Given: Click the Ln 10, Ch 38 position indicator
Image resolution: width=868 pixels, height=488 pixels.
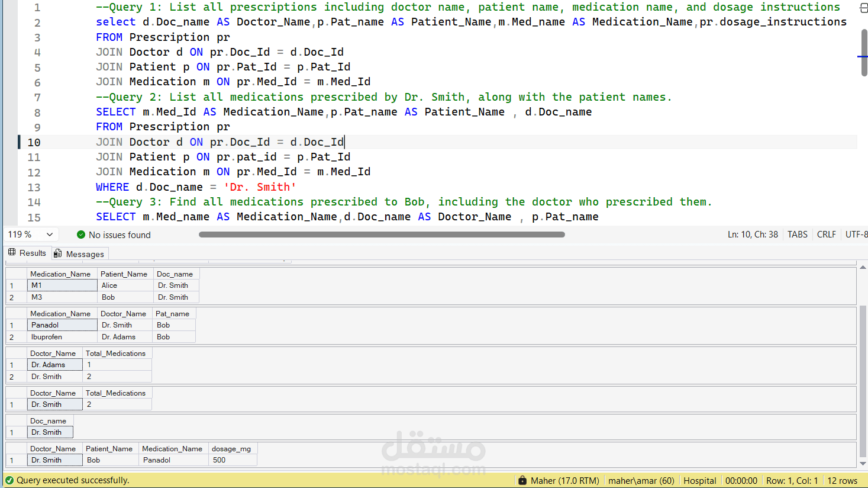Looking at the screenshot, I should (753, 235).
